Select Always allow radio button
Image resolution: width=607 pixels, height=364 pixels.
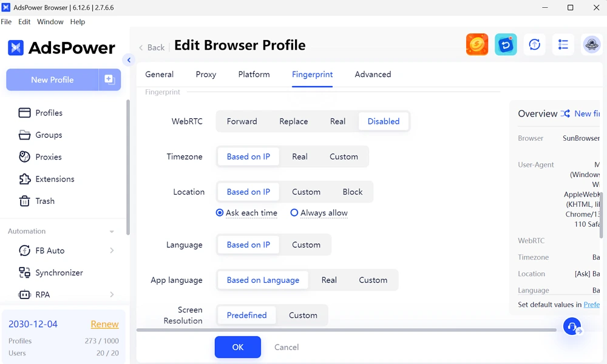tap(294, 213)
